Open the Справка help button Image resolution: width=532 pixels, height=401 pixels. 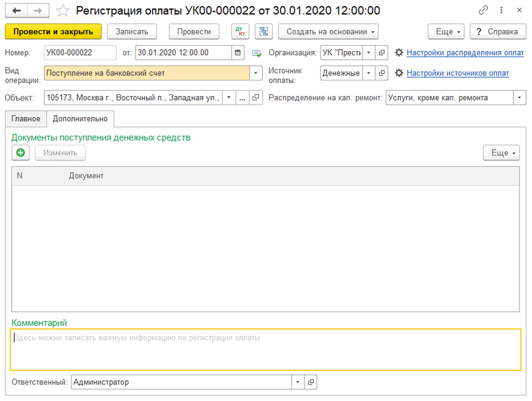click(498, 31)
